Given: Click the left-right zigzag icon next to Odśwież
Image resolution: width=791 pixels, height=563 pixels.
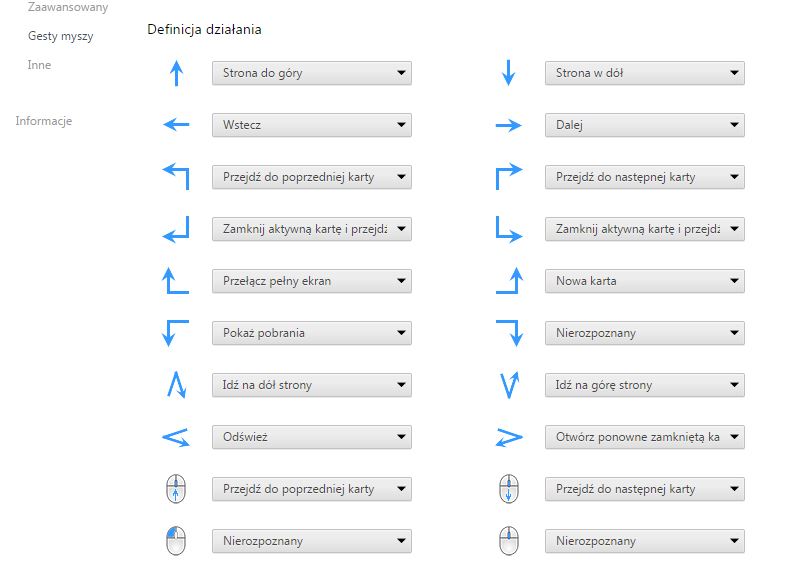Looking at the screenshot, I should (176, 437).
